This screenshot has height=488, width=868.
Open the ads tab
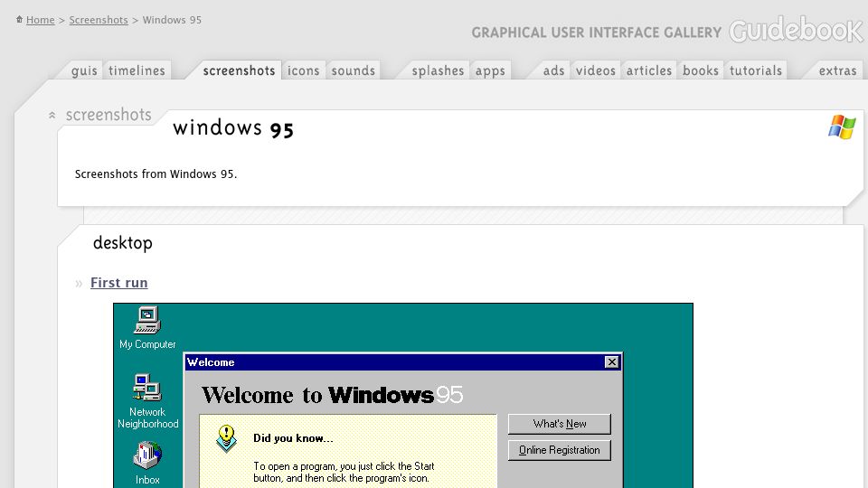553,70
